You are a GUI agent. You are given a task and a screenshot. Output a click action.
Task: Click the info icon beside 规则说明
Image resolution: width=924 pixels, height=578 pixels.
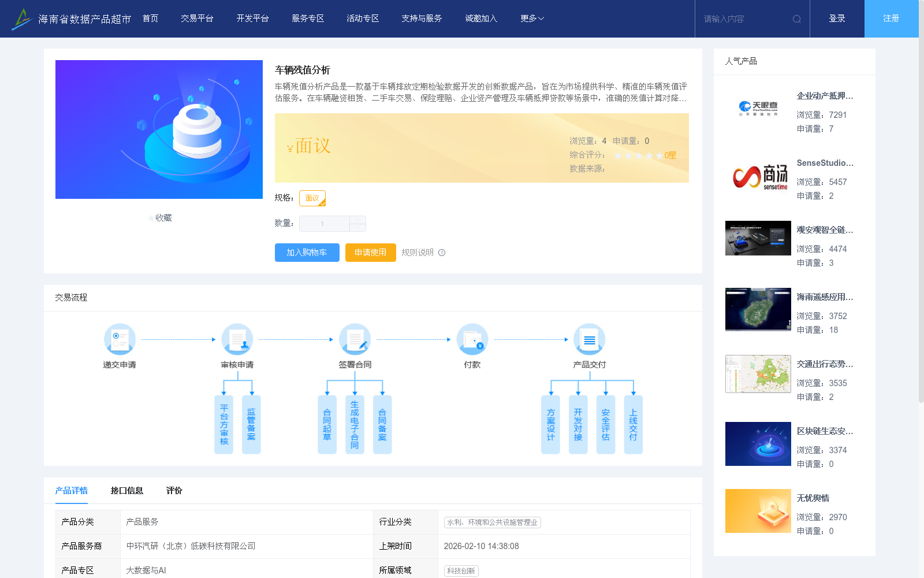coord(442,253)
